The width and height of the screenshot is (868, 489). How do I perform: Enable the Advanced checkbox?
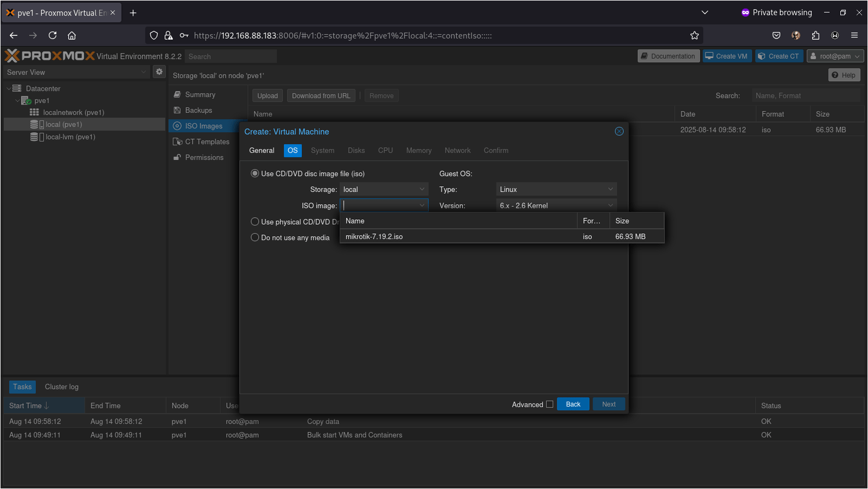[550, 404]
